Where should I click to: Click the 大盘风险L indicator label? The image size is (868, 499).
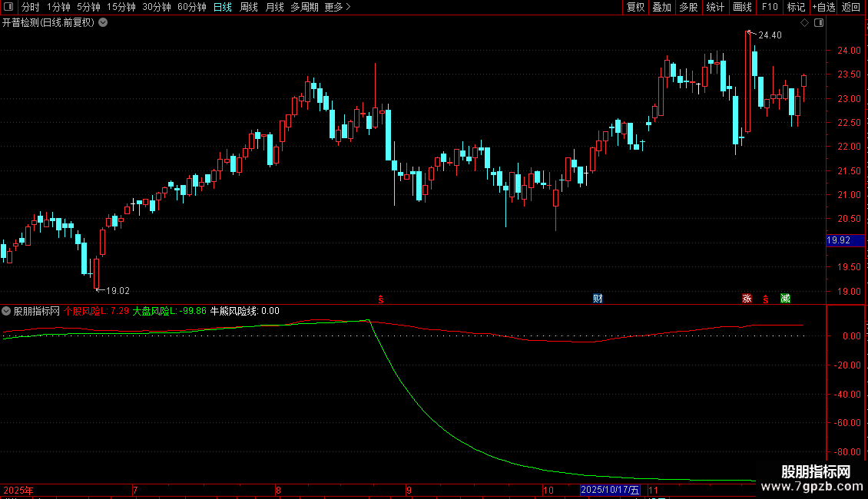pyautogui.click(x=170, y=312)
